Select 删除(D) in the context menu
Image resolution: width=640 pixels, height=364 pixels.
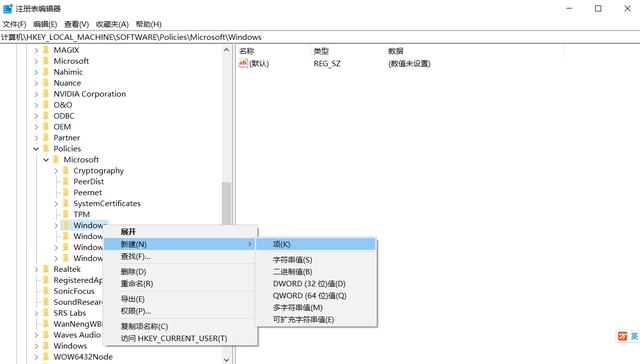click(180, 271)
